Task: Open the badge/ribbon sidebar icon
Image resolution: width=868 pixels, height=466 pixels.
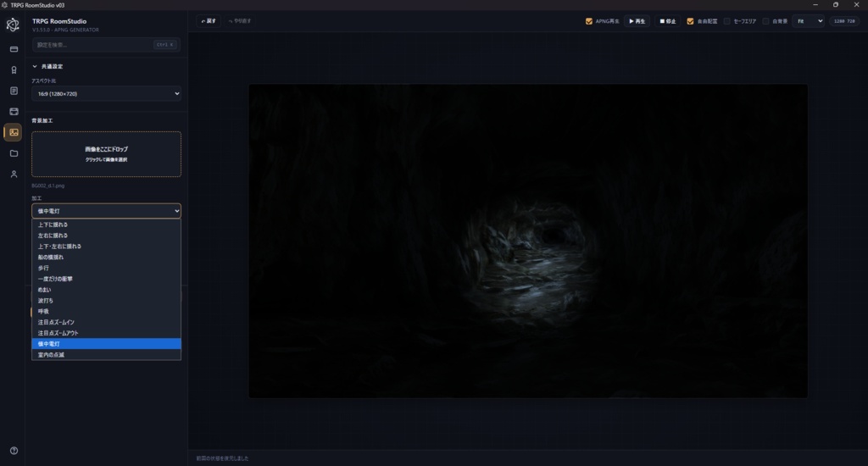Action: click(x=14, y=70)
